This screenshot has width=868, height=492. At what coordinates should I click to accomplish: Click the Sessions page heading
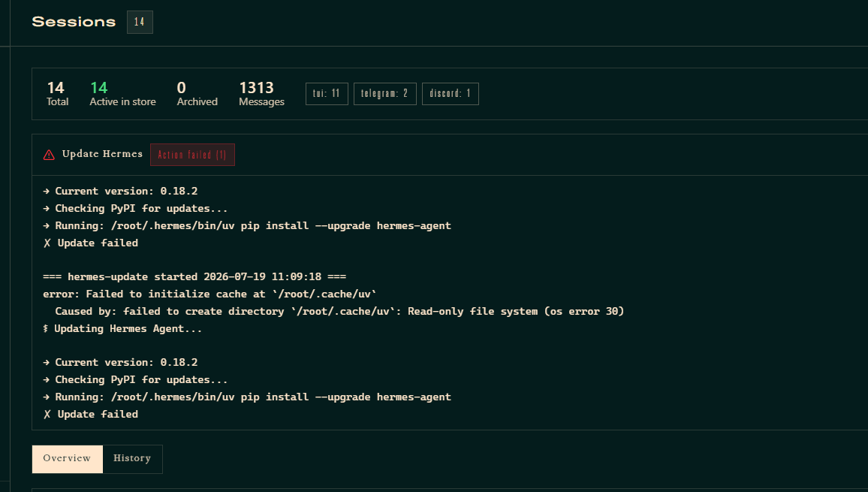click(74, 22)
